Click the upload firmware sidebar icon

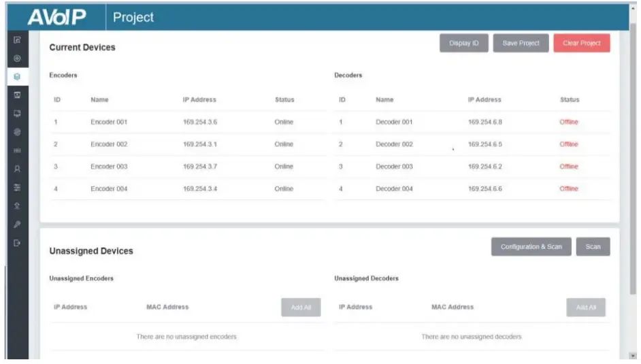coord(17,206)
